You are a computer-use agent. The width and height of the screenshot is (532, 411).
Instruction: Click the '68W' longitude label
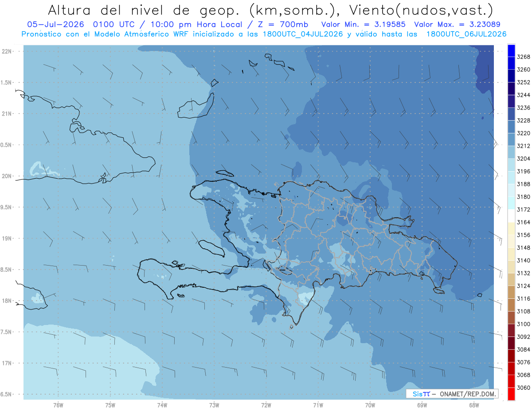click(x=474, y=405)
